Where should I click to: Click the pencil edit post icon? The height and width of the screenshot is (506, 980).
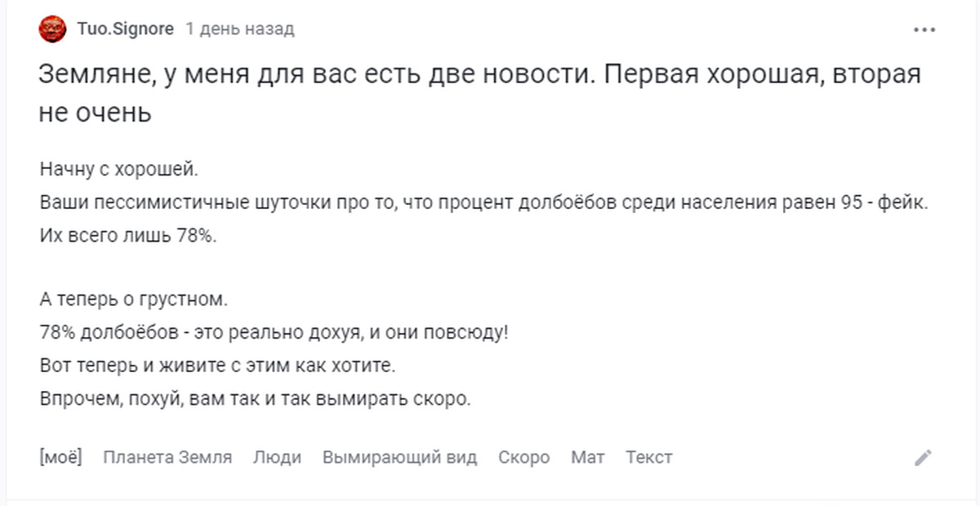coord(923,458)
